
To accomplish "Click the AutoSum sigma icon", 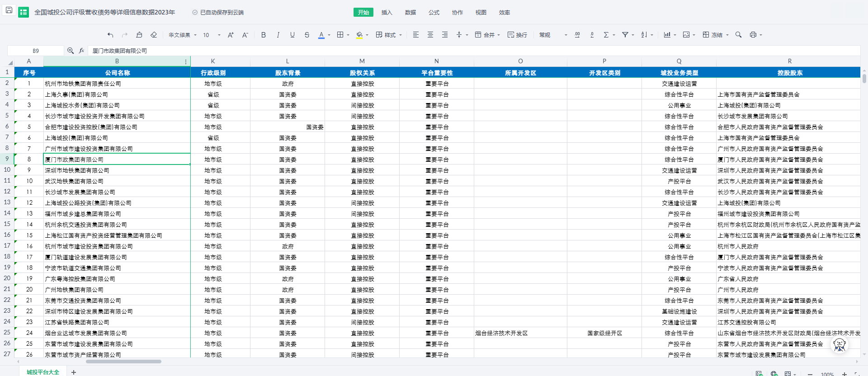I will [x=606, y=35].
